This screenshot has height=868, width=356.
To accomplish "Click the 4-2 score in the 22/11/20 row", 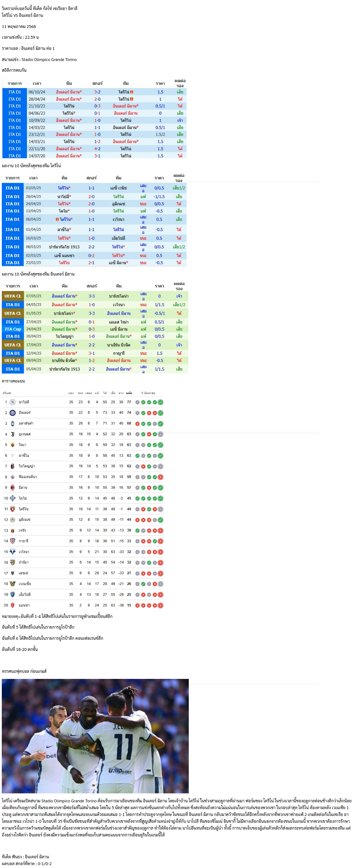I will 97,149.
